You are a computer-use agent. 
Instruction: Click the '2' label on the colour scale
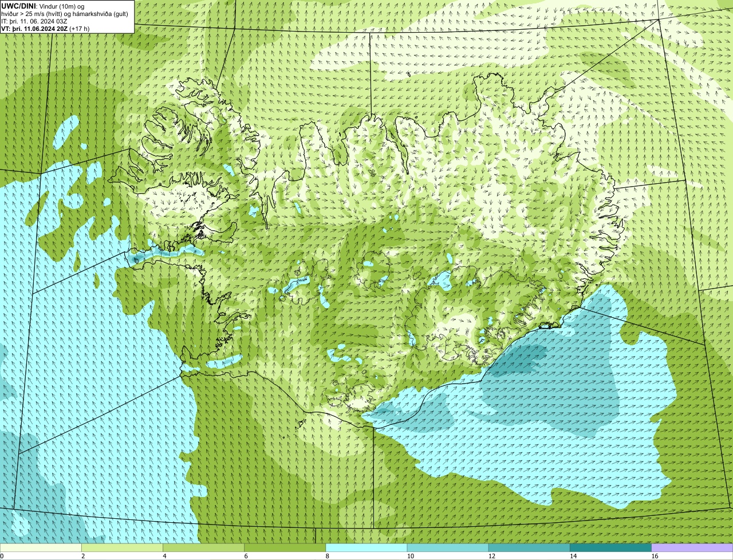tap(83, 556)
